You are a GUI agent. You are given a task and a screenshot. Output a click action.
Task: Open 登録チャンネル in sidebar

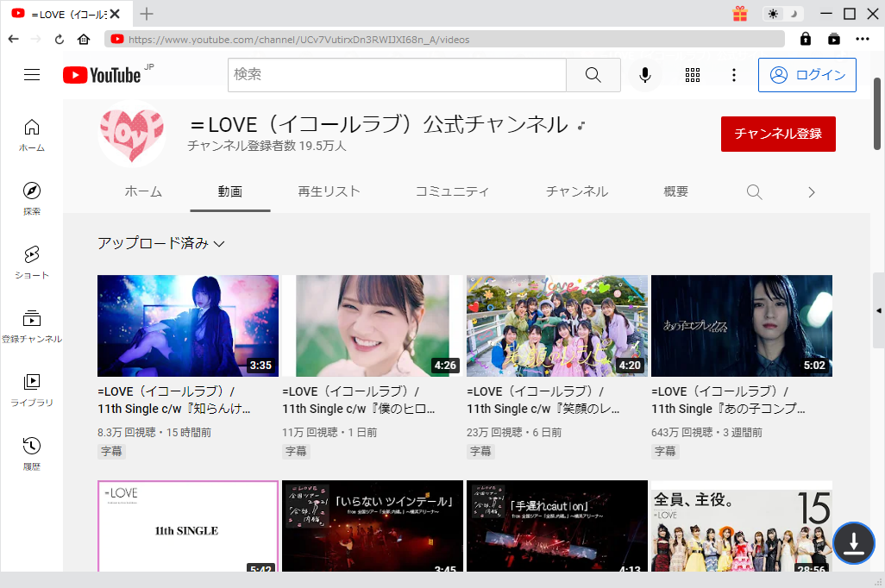pyautogui.click(x=32, y=326)
